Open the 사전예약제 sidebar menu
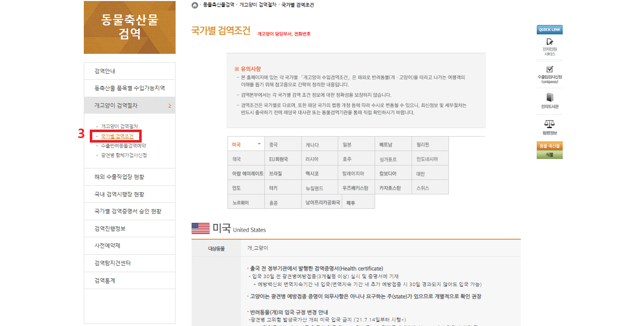Viewport: 644px width, 326px height. (x=130, y=246)
